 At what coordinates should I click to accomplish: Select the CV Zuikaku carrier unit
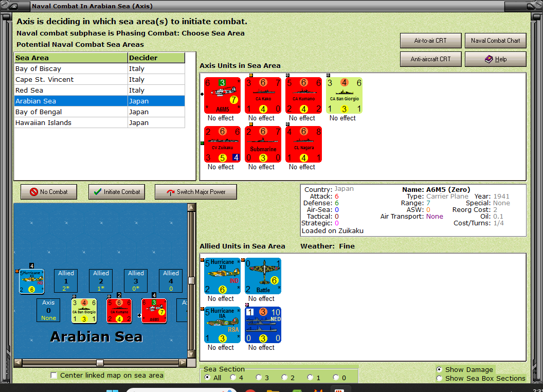[222, 144]
